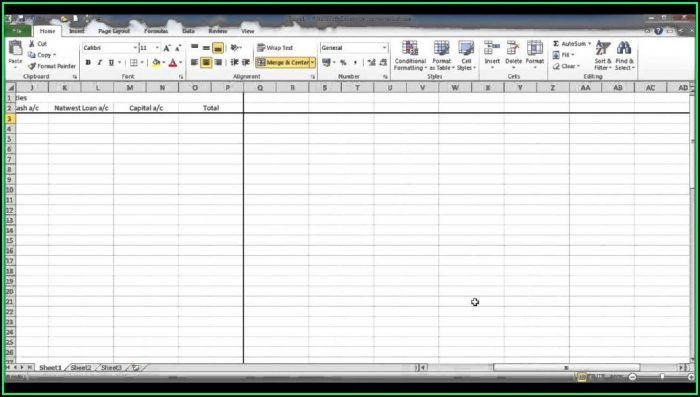Click the Format cells icon
The height and width of the screenshot is (397, 700).
[534, 48]
